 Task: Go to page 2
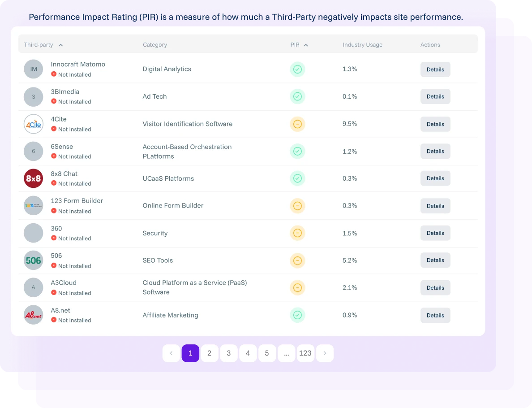(x=209, y=353)
